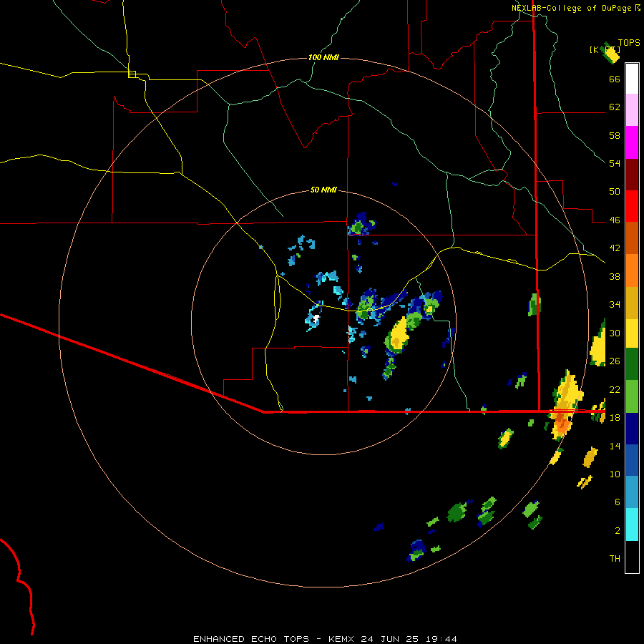
Task: Click the "34" legend value
Action: (x=615, y=305)
